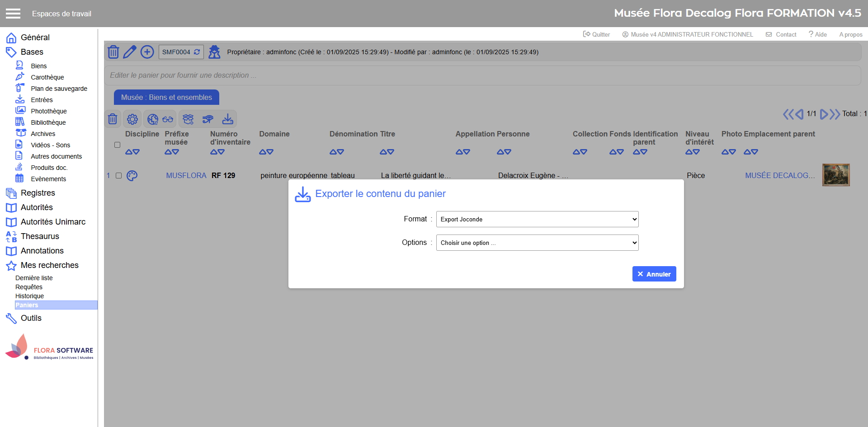Open the SMF0004 basket selector
Screen dimensions: 868x427
coord(181,52)
